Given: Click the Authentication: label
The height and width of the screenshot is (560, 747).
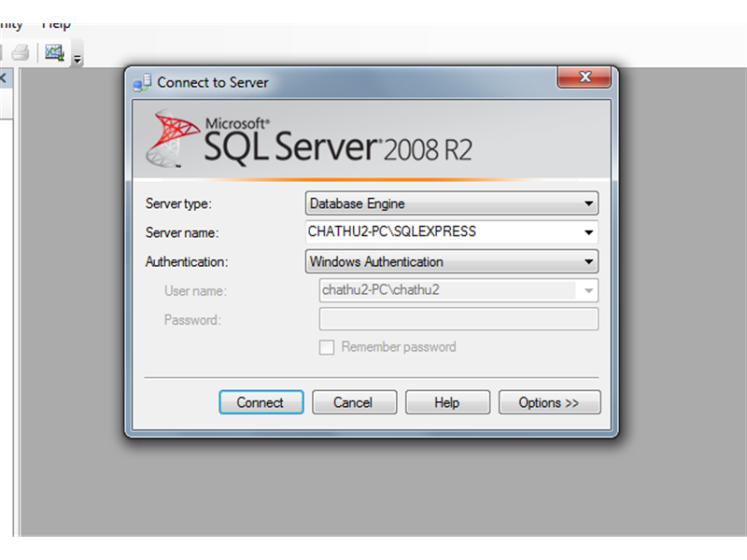Looking at the screenshot, I should (187, 262).
